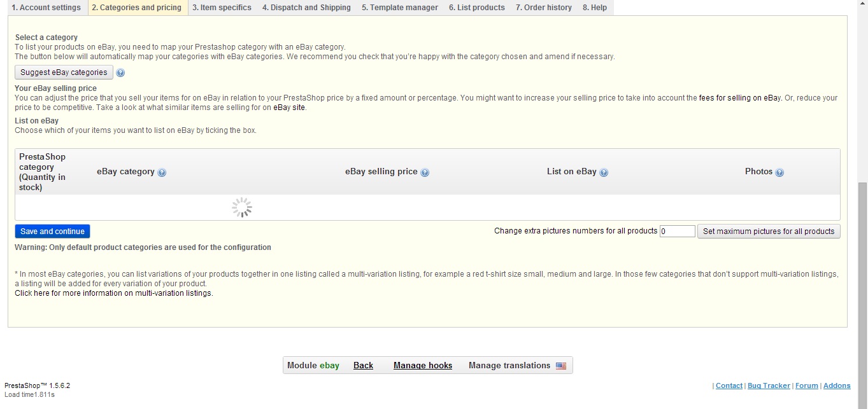Open the eBay site link

[290, 107]
